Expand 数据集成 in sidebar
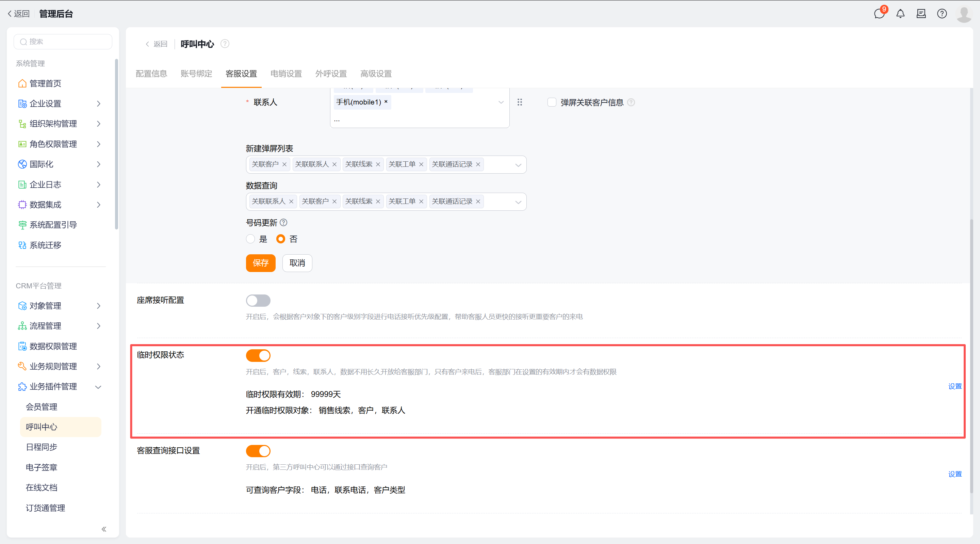 tap(99, 205)
